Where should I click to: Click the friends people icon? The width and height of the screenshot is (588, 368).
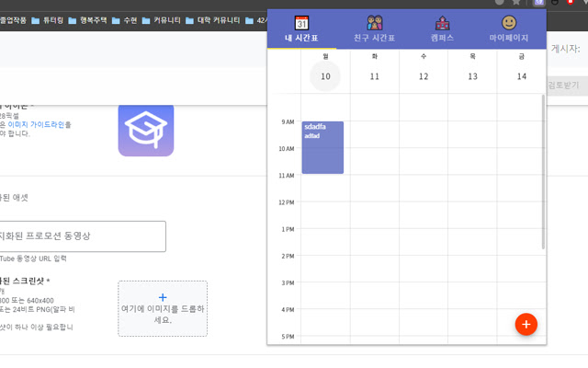(x=374, y=22)
